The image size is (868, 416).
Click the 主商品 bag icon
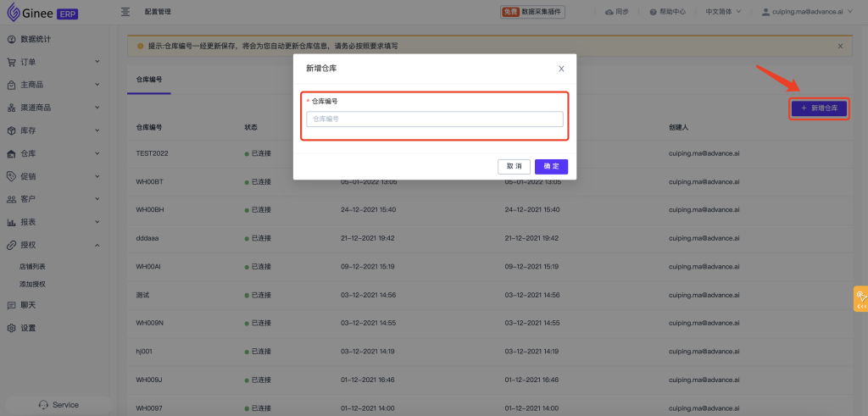point(11,85)
